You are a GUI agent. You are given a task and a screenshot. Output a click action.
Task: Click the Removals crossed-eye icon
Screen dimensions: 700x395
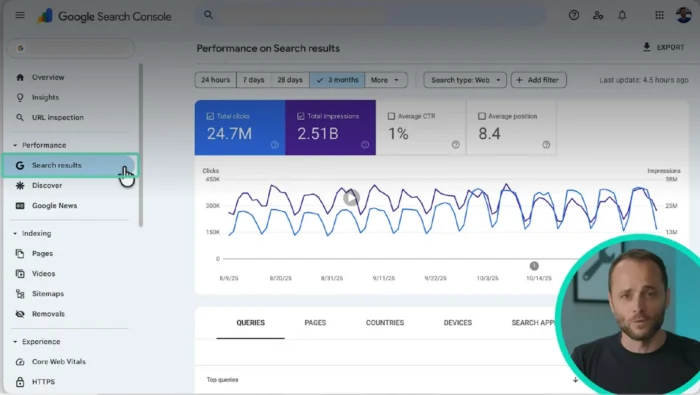tap(20, 314)
